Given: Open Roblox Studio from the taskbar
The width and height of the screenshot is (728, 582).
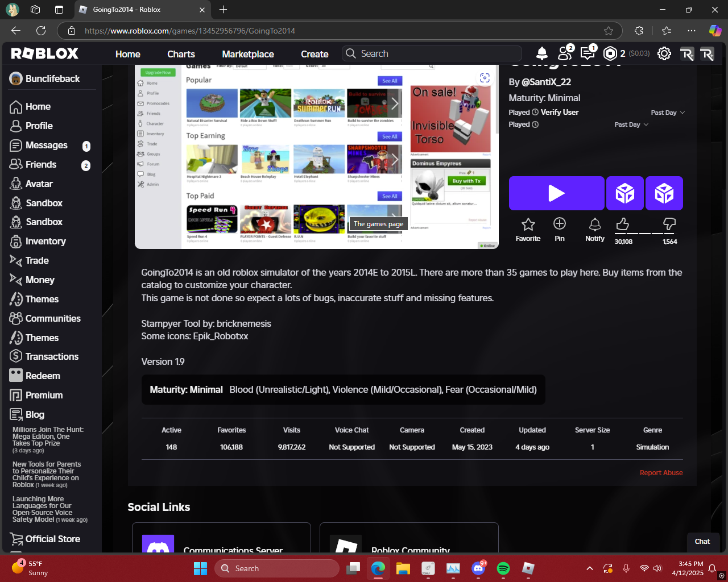Looking at the screenshot, I should (x=528, y=568).
